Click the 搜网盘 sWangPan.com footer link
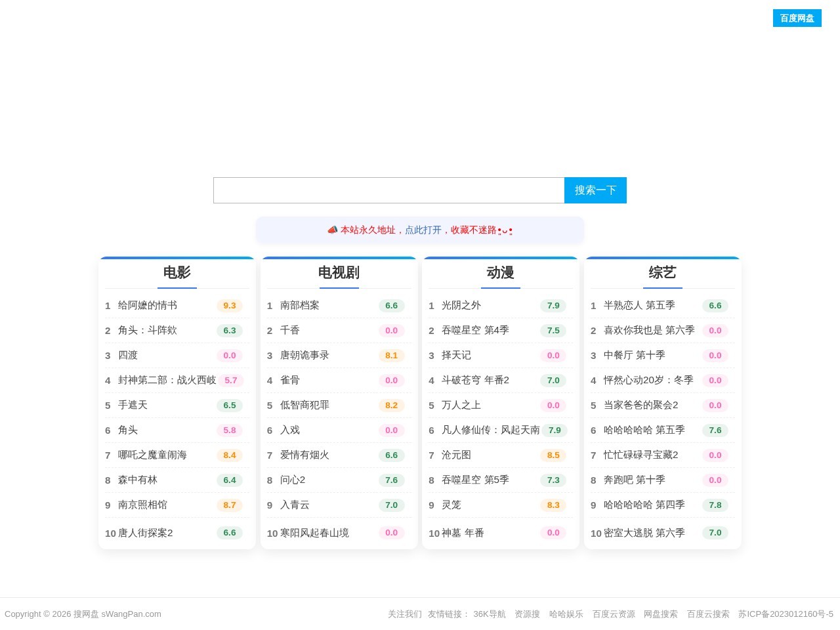Viewport: 840px width, 630px height. (117, 614)
